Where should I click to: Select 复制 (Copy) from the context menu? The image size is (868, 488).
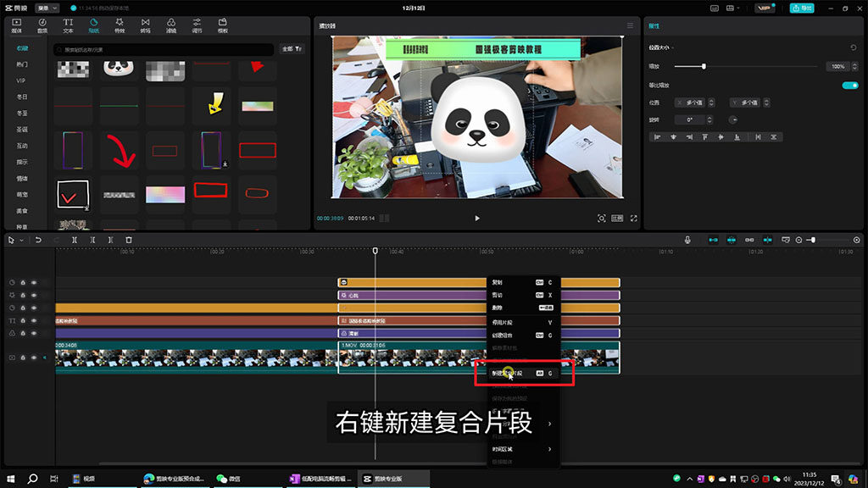pos(509,282)
